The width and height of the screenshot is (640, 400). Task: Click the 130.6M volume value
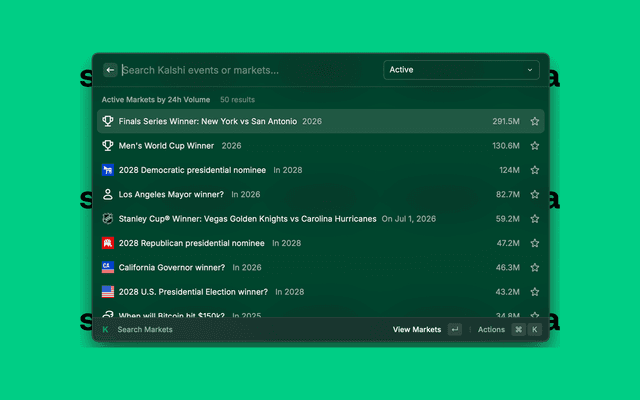(x=506, y=146)
